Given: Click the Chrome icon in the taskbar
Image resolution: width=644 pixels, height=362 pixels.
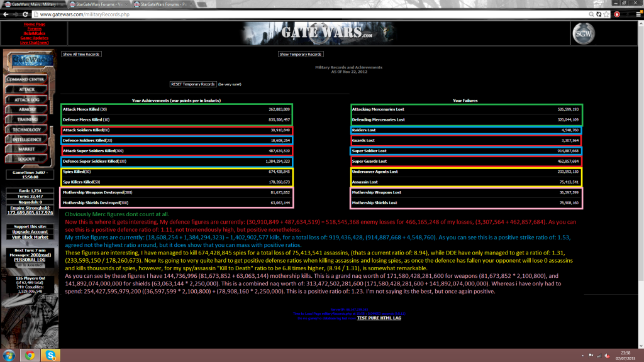Looking at the screenshot, I should pyautogui.click(x=29, y=355).
